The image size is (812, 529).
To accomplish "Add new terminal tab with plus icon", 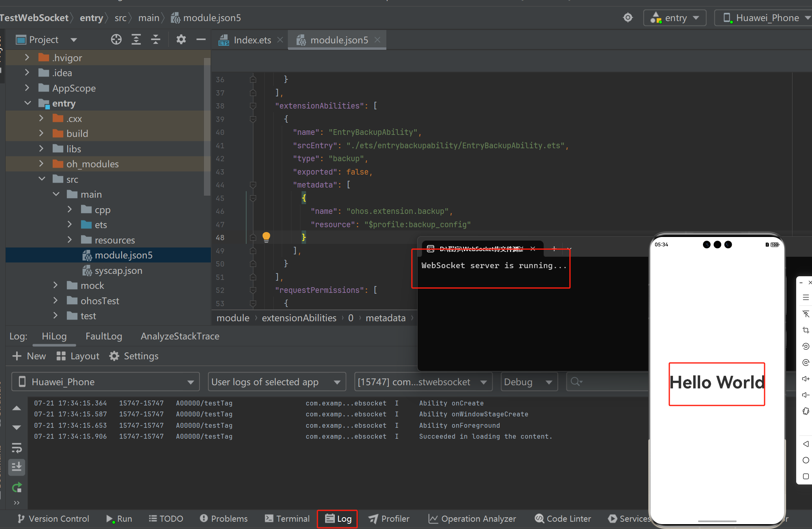I will pyautogui.click(x=554, y=249).
